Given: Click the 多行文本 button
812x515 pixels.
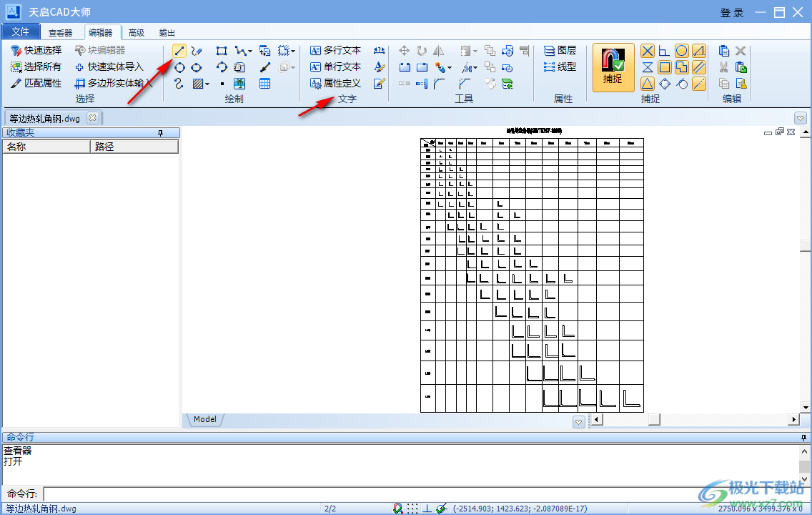Looking at the screenshot, I should tap(335, 50).
